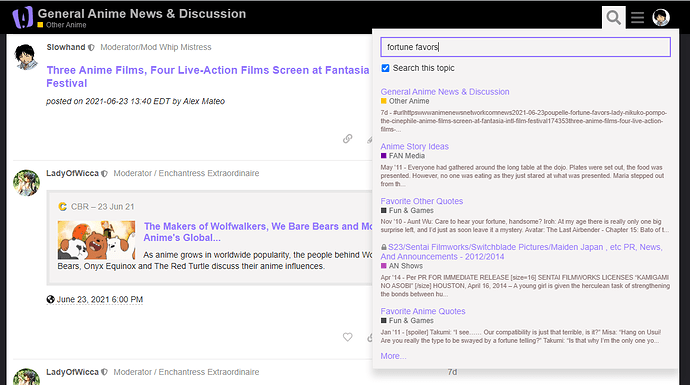Click Other Anime category under first result
The image size is (690, 385).
click(x=405, y=101)
